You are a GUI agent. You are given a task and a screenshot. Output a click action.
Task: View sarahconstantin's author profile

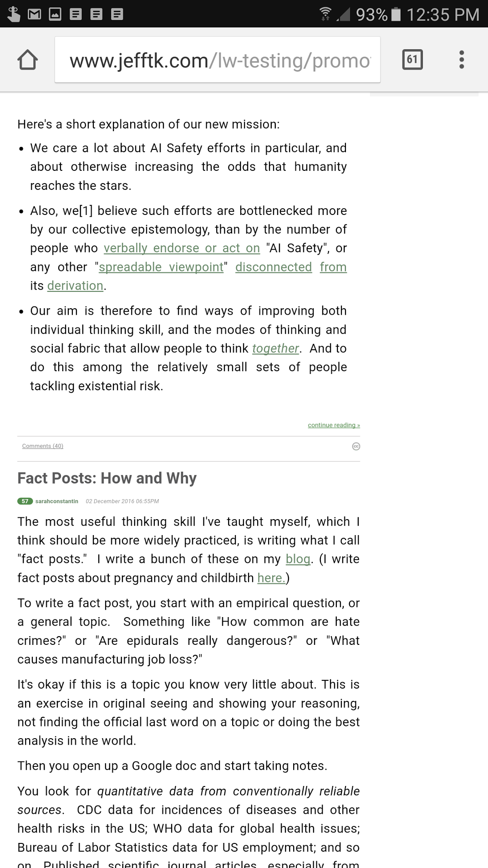pos(57,501)
